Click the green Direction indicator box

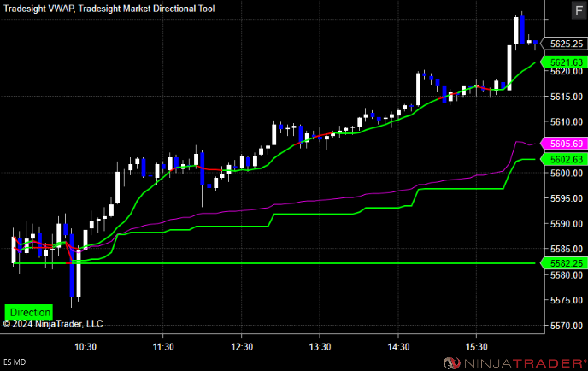click(29, 312)
